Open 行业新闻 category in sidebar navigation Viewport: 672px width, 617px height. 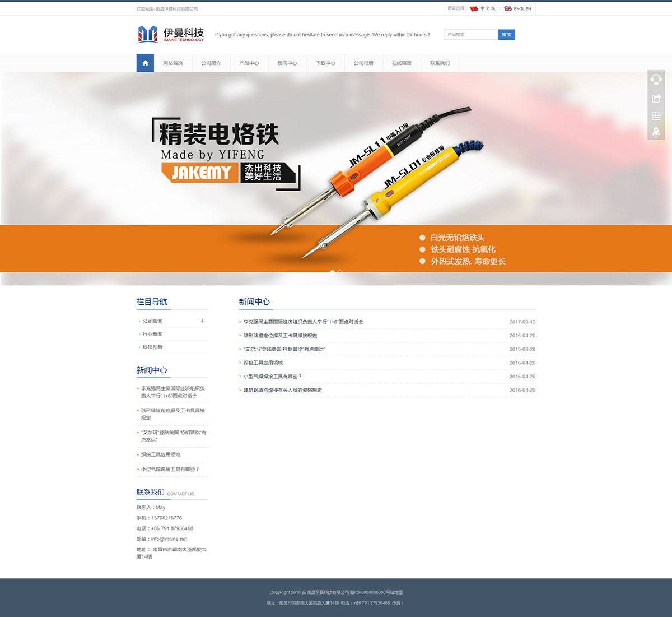point(152,334)
